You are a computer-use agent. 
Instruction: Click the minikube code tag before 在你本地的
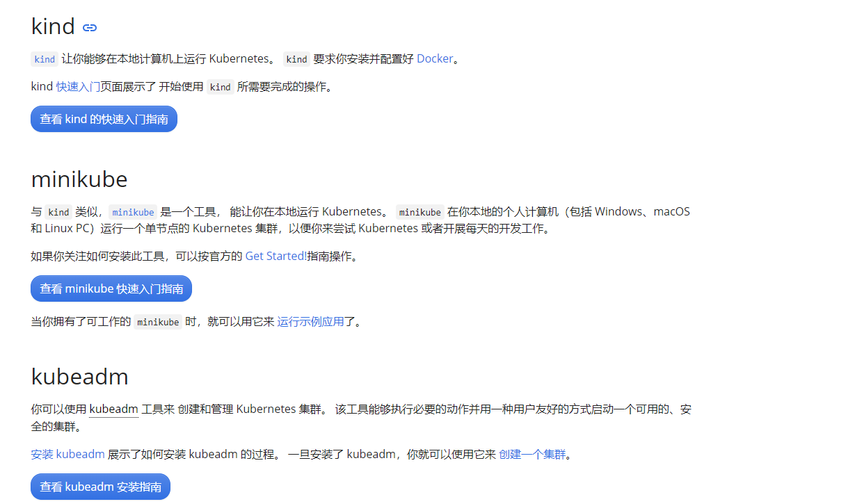pyautogui.click(x=420, y=212)
